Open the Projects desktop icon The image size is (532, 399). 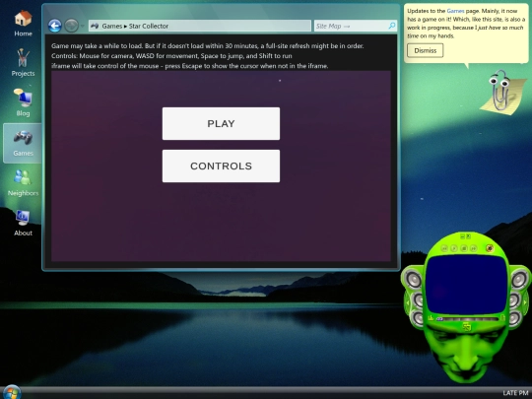coord(23,63)
